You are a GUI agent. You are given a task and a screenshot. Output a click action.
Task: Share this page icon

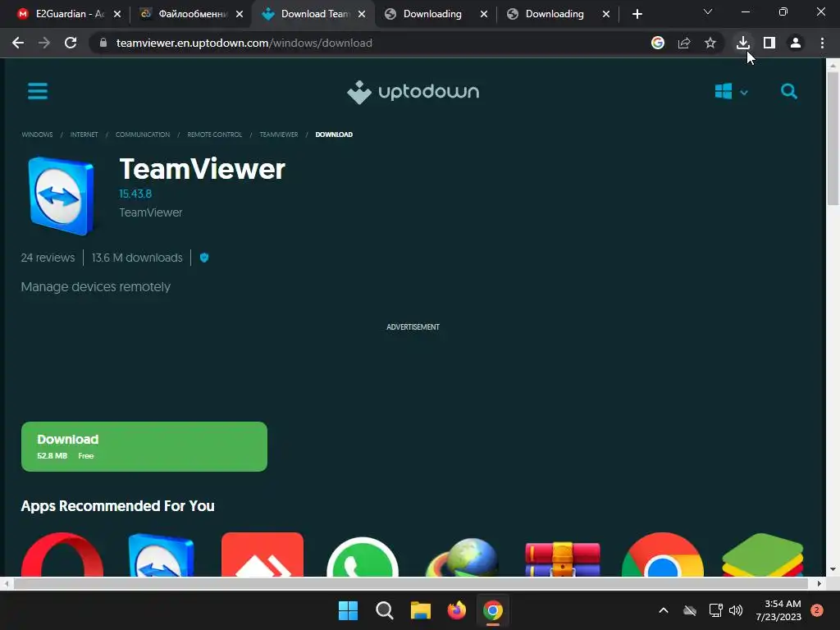684,43
